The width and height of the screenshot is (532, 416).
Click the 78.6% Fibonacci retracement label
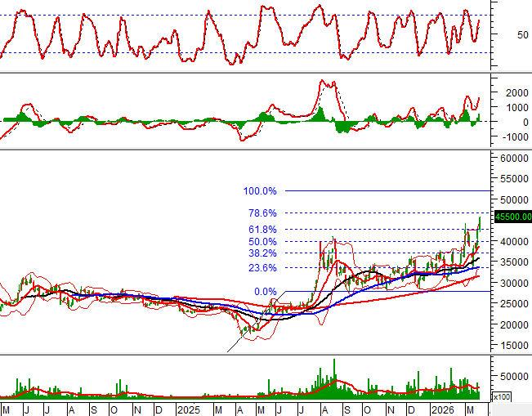pos(262,212)
